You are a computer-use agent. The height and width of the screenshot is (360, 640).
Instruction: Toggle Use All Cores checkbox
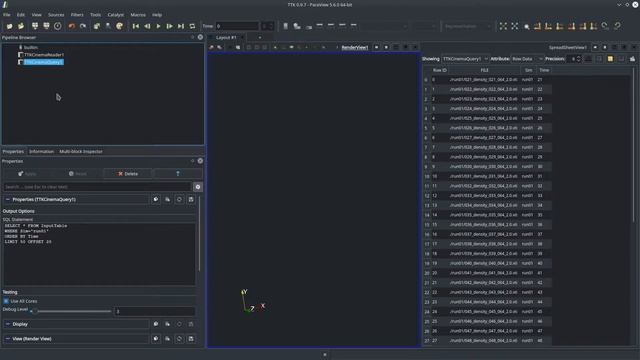pyautogui.click(x=6, y=301)
